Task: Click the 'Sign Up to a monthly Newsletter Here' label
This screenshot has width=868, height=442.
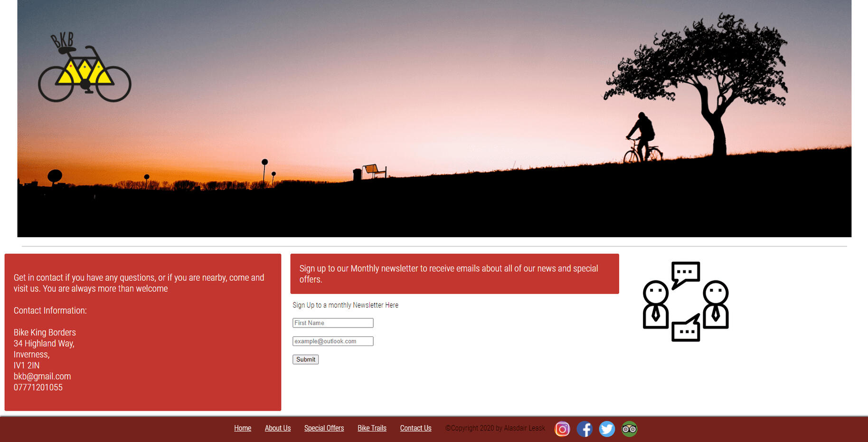Action: [x=345, y=305]
